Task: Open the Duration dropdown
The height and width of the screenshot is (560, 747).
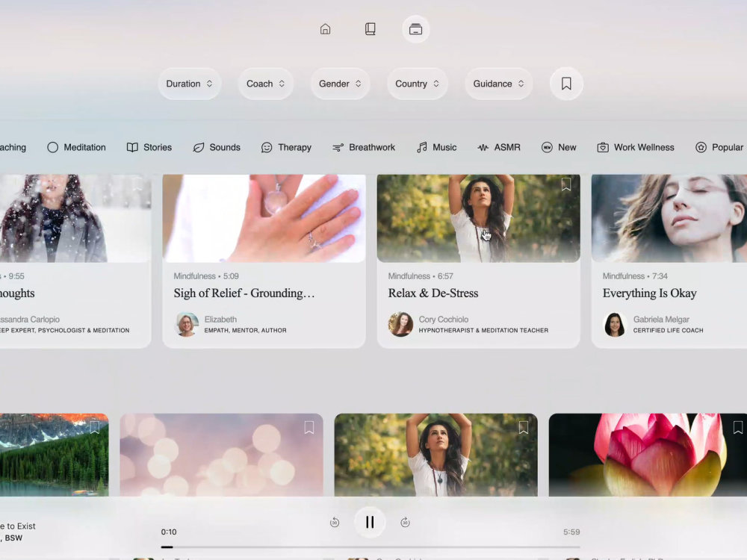Action: 189,84
